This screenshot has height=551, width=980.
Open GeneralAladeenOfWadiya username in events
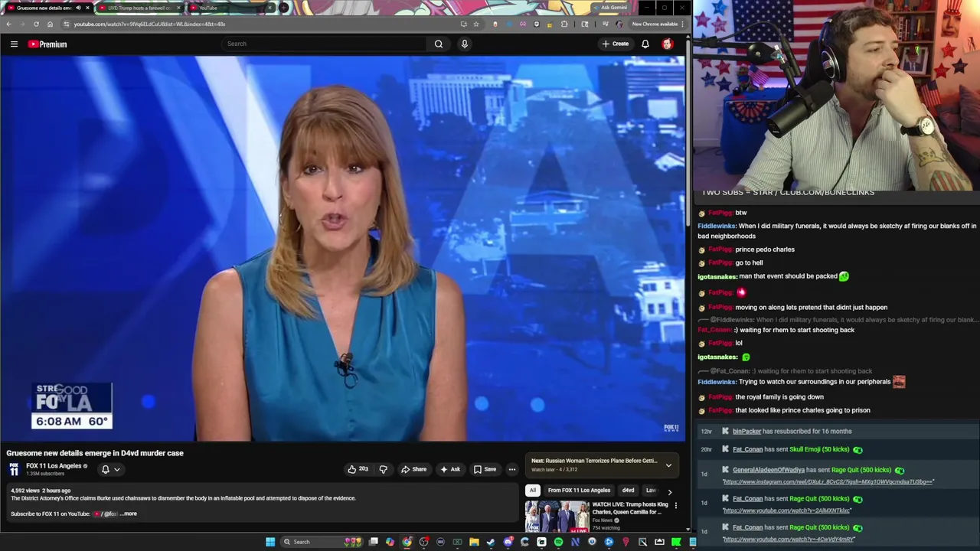point(769,470)
